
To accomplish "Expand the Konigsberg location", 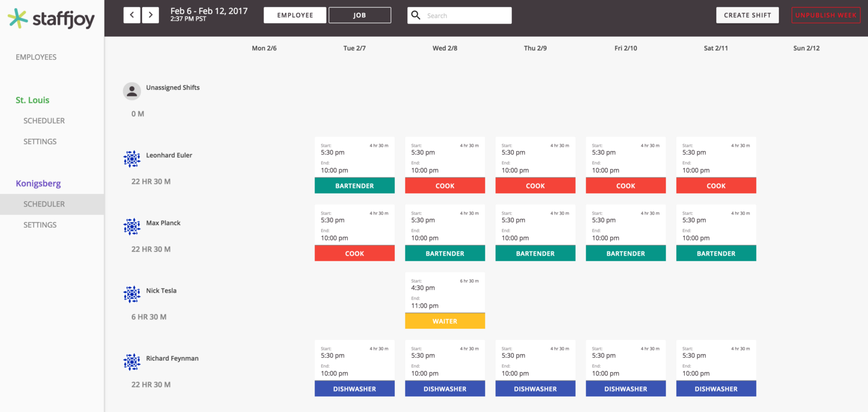I will (38, 183).
